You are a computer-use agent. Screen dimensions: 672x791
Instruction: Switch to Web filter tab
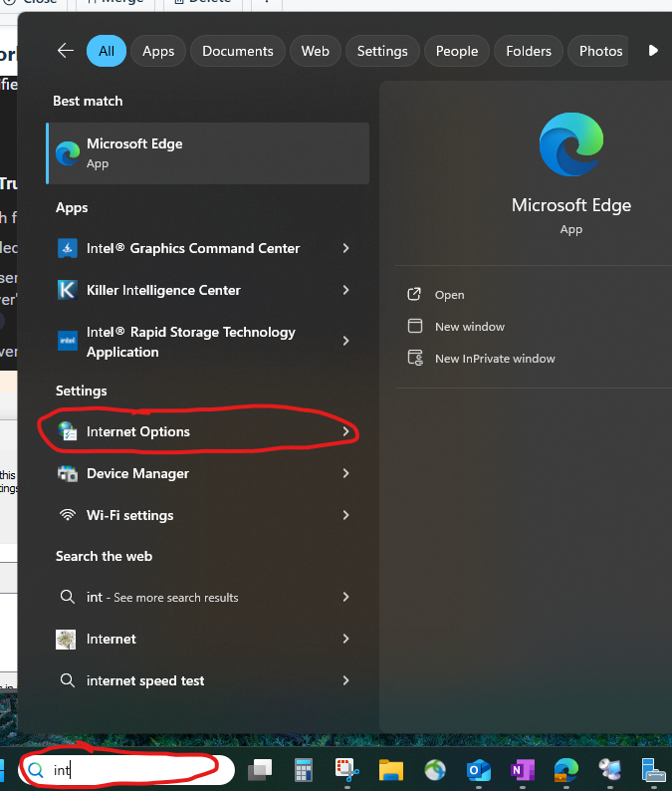(x=315, y=51)
